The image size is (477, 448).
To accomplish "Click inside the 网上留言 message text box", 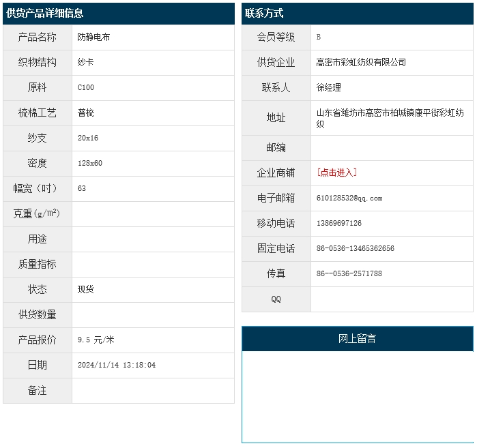I will [x=357, y=395].
